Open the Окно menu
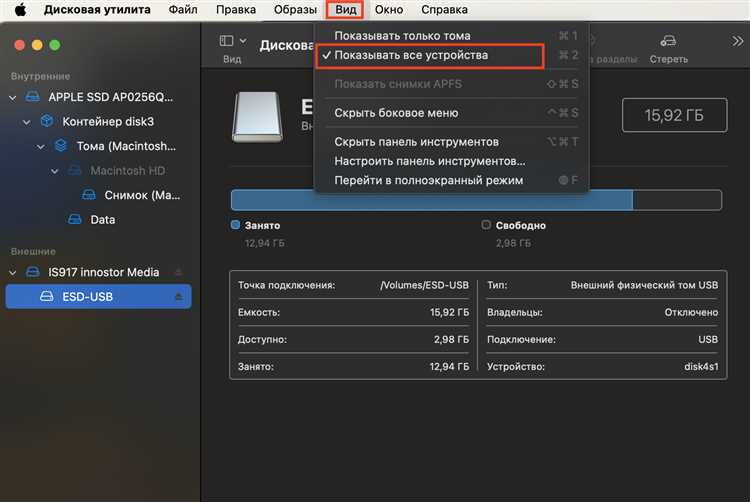This screenshot has width=750, height=502. point(388,10)
